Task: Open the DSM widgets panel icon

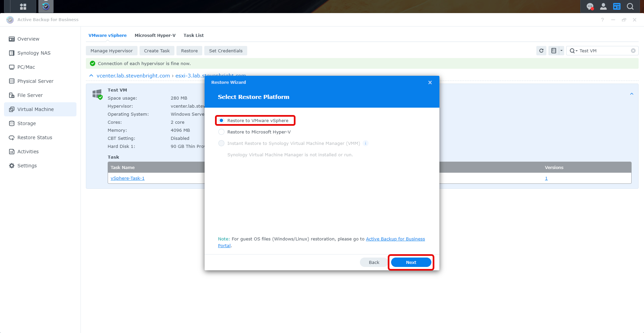Action: click(616, 6)
